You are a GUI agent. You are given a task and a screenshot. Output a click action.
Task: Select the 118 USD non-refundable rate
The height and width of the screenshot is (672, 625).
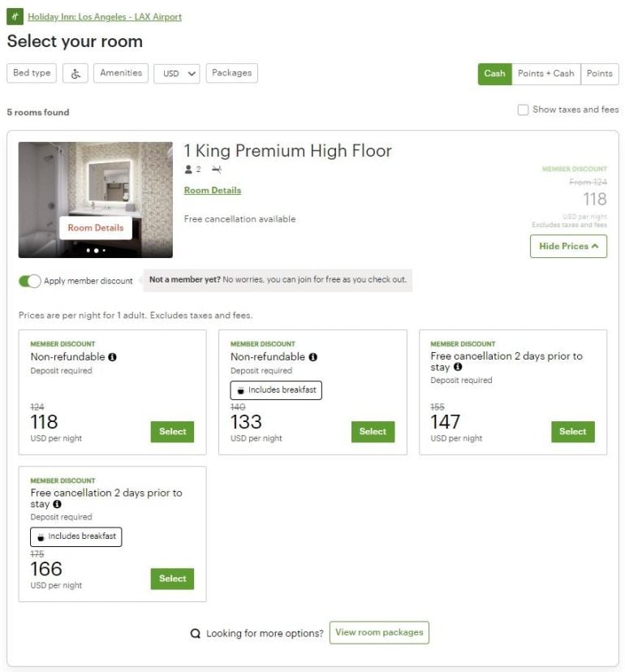pos(172,432)
